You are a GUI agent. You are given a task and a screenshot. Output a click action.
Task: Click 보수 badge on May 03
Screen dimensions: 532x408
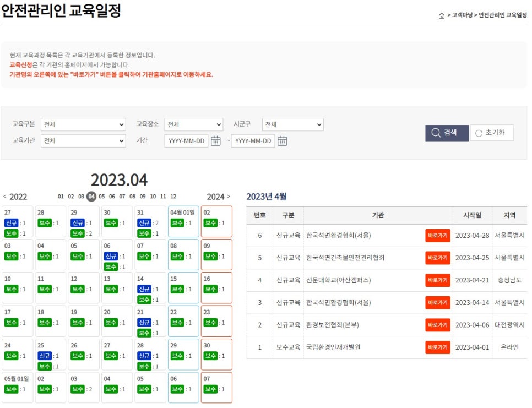click(x=78, y=389)
